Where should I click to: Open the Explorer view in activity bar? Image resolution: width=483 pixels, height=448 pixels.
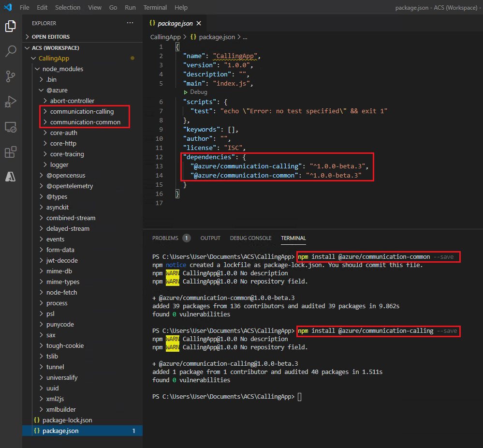tap(11, 26)
